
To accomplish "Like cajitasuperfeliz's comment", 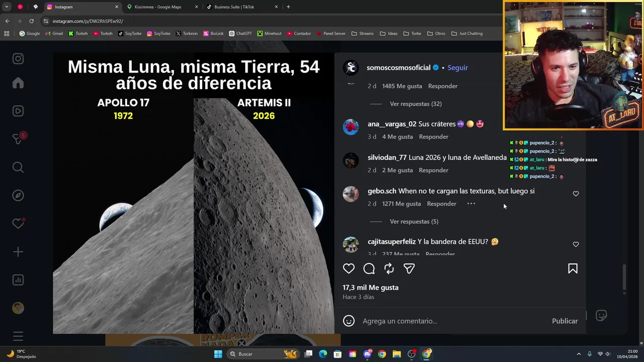I will [x=576, y=244].
